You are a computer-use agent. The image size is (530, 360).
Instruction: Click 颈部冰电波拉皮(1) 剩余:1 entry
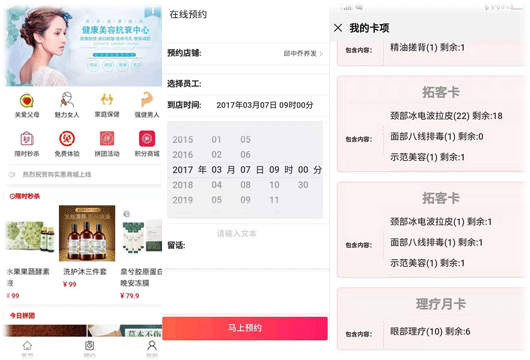[441, 222]
